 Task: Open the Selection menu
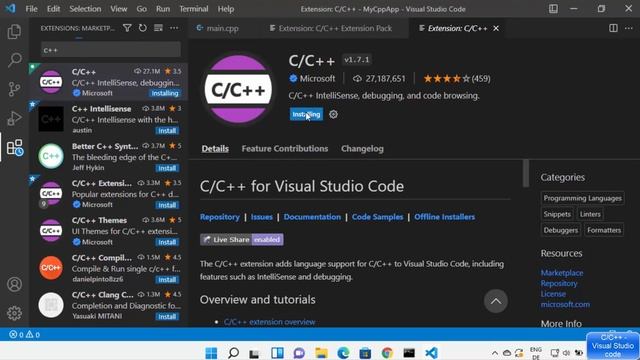[x=85, y=9]
